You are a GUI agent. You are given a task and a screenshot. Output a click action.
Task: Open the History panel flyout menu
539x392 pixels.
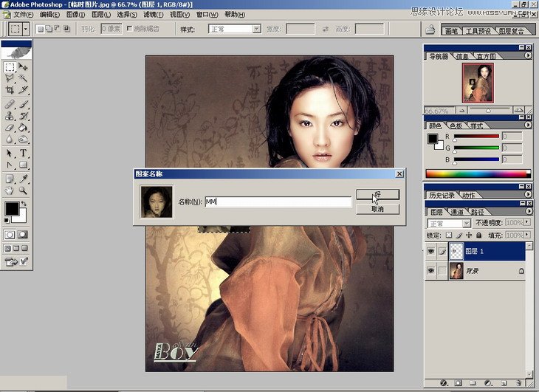529,194
